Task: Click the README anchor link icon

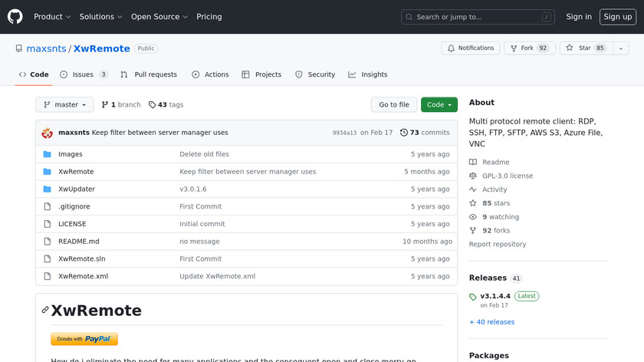Action: pos(45,310)
